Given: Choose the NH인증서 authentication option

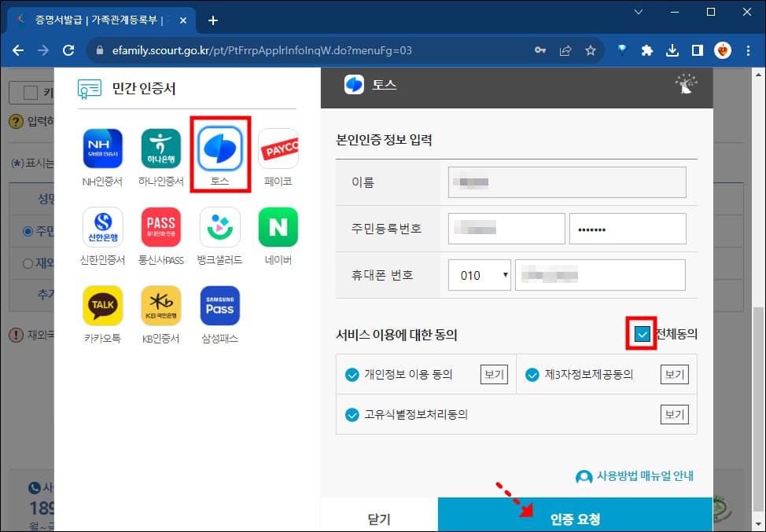Looking at the screenshot, I should click(x=101, y=149).
